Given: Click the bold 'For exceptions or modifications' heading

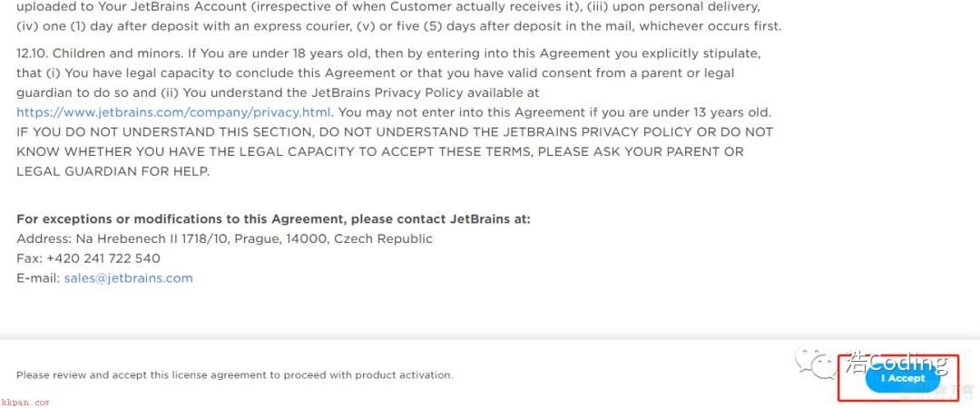Looking at the screenshot, I should point(273,219).
